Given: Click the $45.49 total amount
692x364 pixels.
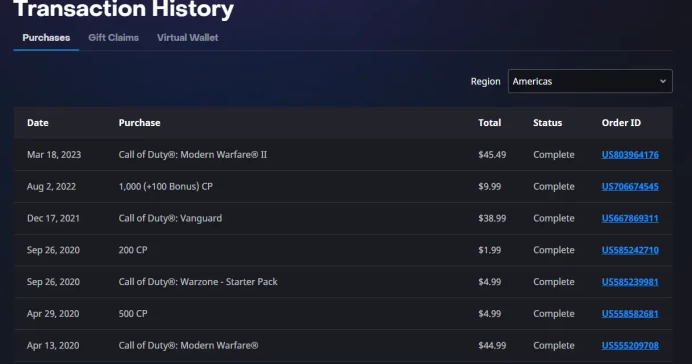Looking at the screenshot, I should pos(492,155).
